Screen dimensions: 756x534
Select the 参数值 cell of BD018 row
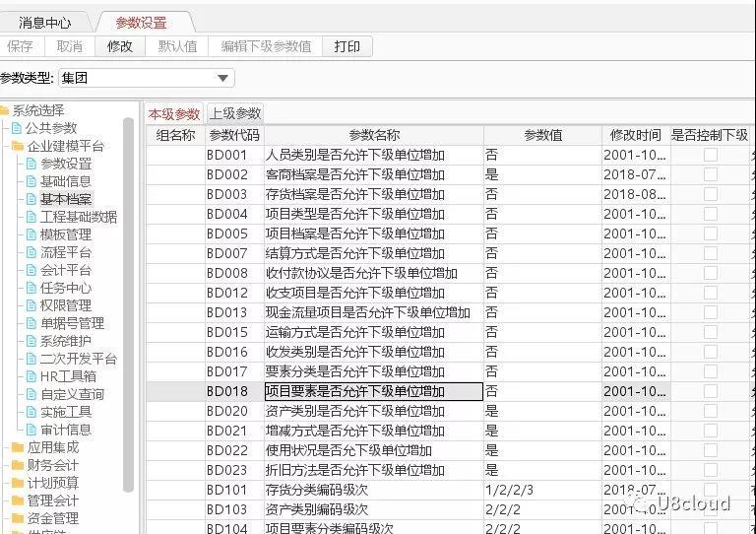[541, 391]
